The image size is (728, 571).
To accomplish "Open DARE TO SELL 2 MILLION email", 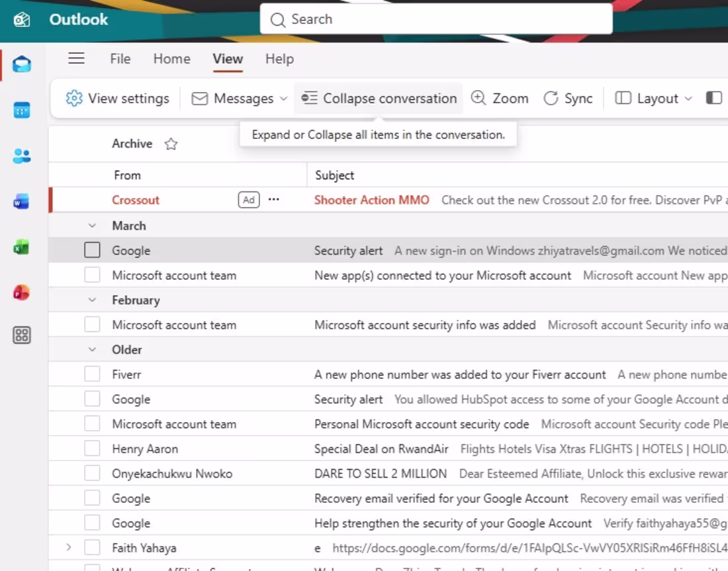I will 388,473.
